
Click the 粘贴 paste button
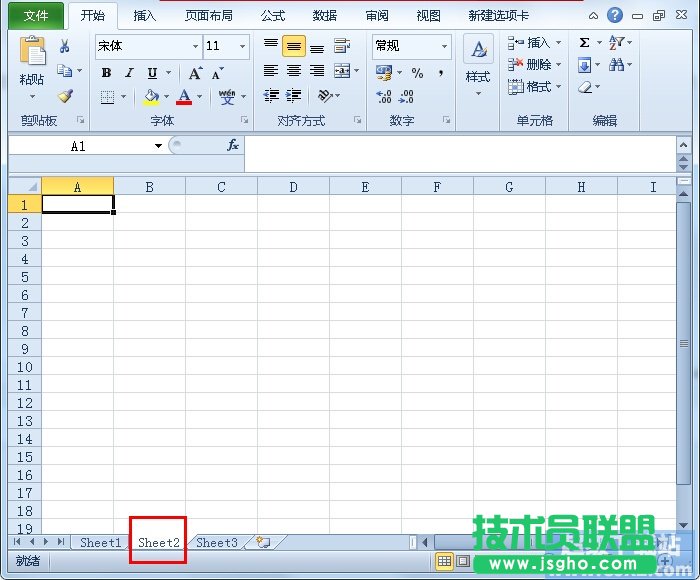(x=32, y=68)
